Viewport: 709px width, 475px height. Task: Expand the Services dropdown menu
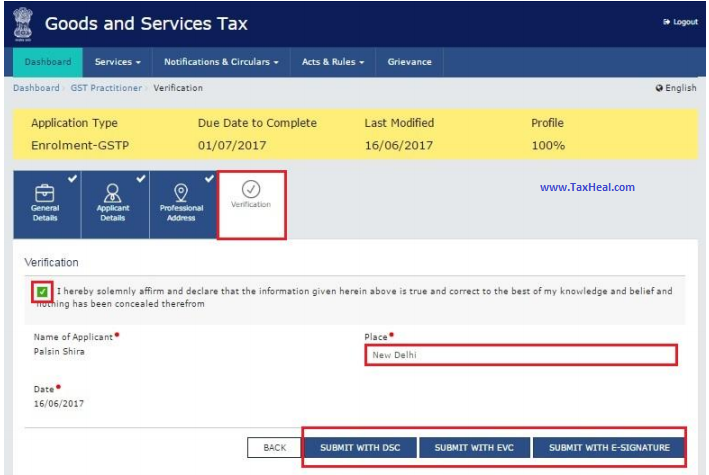[x=117, y=62]
